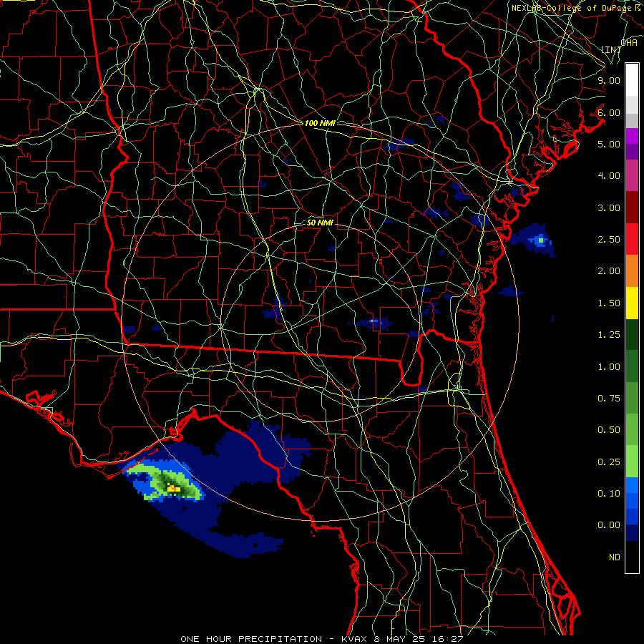Viewport: 644px width, 644px height.
Task: Click the 5.00 legend value
Action: tap(609, 144)
